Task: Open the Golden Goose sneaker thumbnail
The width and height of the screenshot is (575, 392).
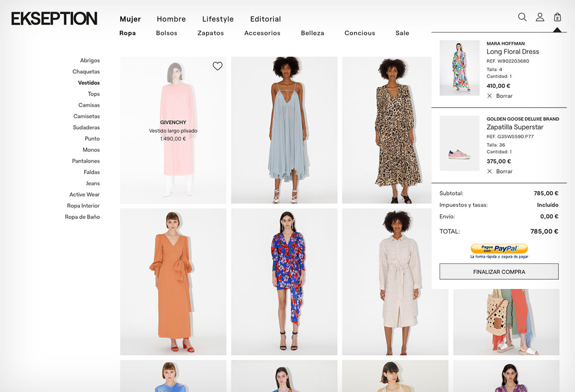Action: [459, 143]
